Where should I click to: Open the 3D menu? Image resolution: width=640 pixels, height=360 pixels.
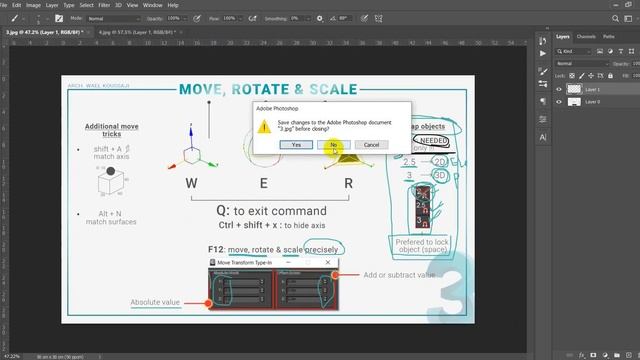click(118, 5)
